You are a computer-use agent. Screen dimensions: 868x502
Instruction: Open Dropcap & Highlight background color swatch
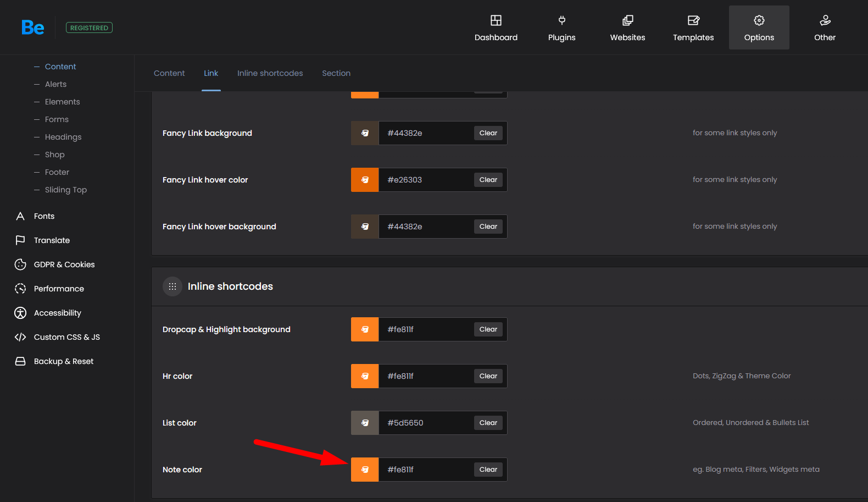tap(365, 329)
